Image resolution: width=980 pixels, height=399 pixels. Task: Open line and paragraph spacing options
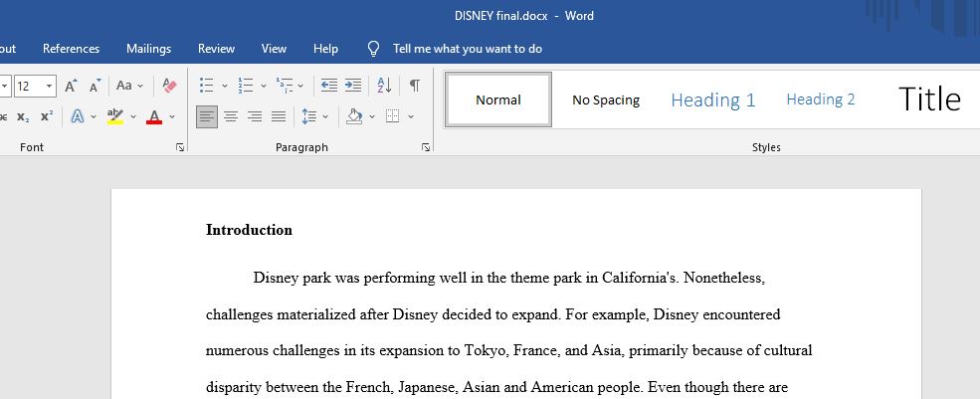click(309, 117)
